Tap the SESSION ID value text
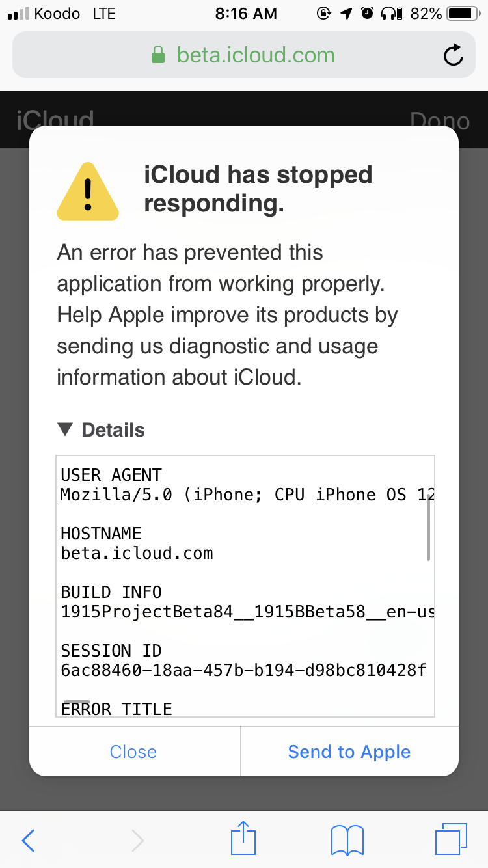Screen dimensions: 488x868 click(243, 670)
